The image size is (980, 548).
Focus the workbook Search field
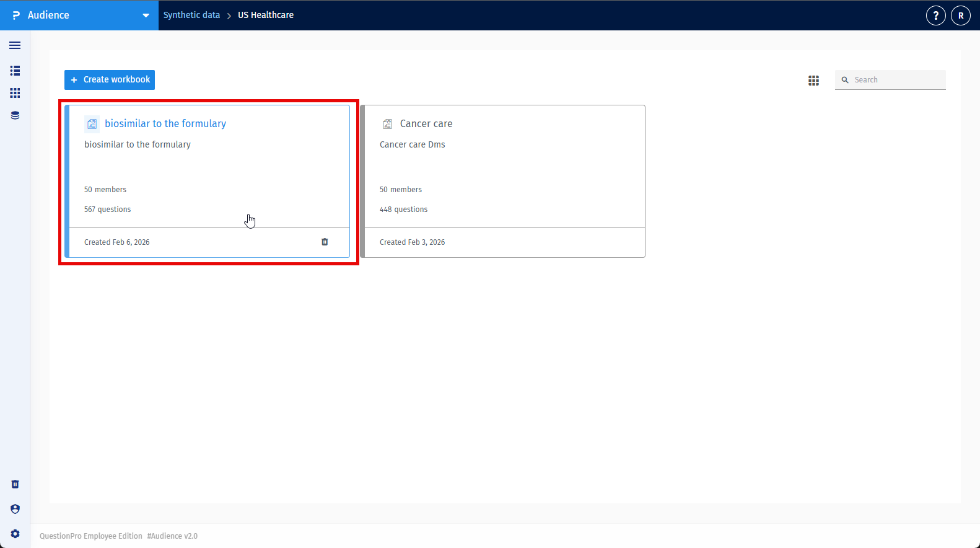click(890, 80)
